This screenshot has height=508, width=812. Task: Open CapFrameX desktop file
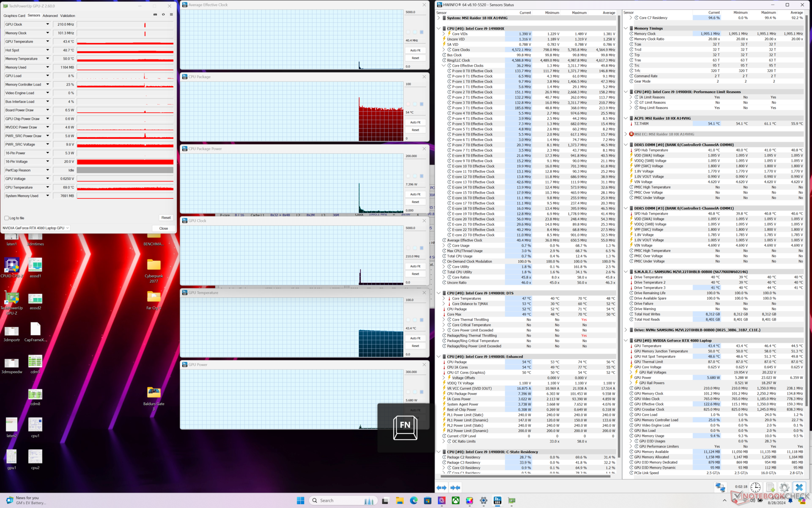coord(36,332)
